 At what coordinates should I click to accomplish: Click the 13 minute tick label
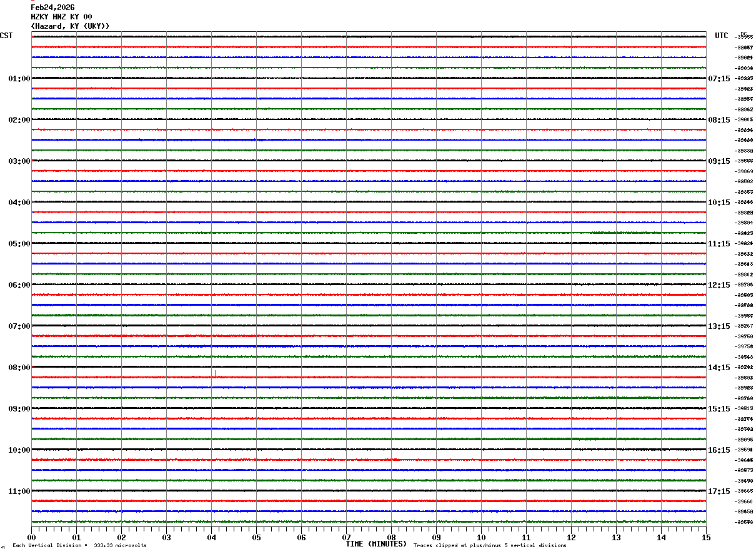[x=616, y=537]
